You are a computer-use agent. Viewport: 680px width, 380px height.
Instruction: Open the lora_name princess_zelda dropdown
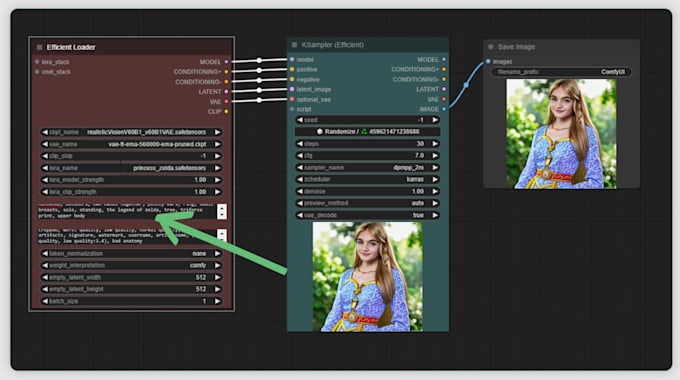tap(131, 168)
